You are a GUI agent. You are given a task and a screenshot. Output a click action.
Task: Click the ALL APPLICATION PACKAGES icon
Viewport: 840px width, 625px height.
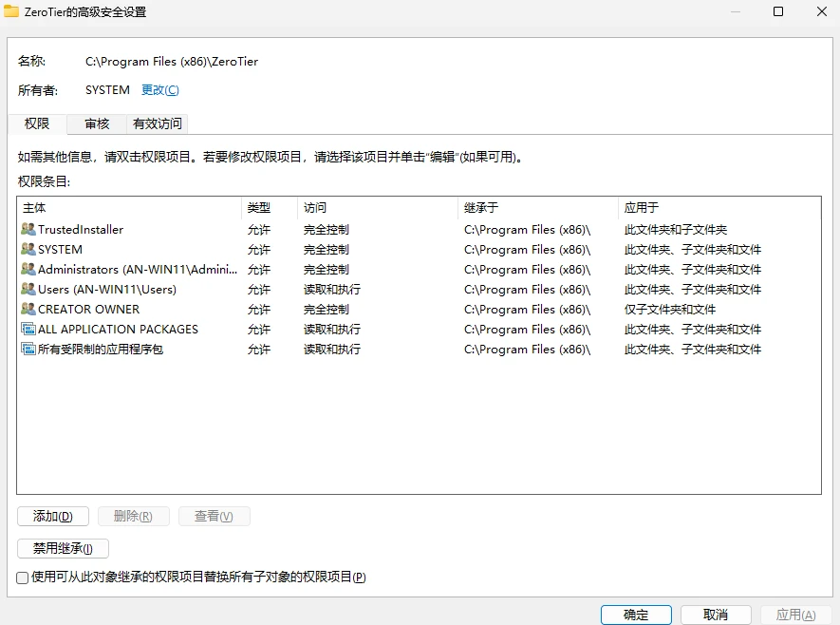click(x=28, y=330)
